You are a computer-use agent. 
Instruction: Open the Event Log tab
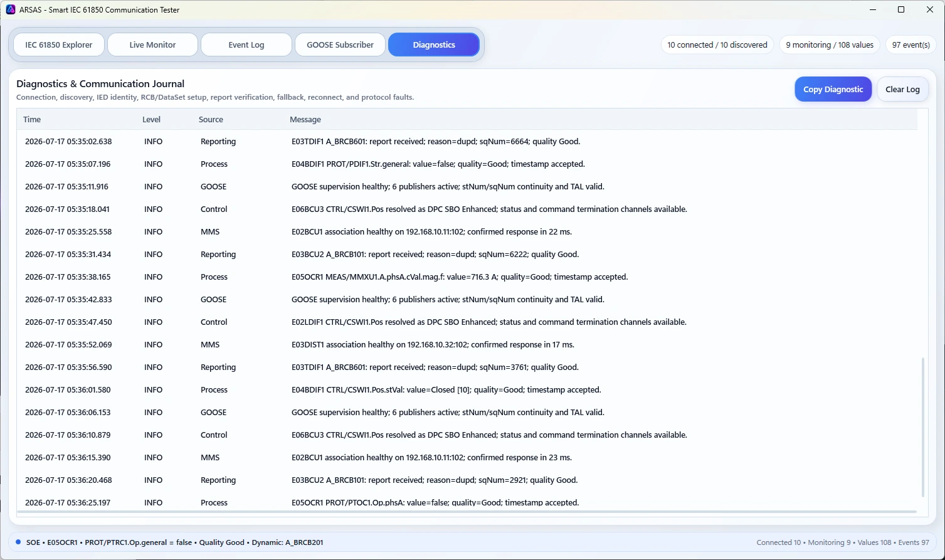(246, 45)
